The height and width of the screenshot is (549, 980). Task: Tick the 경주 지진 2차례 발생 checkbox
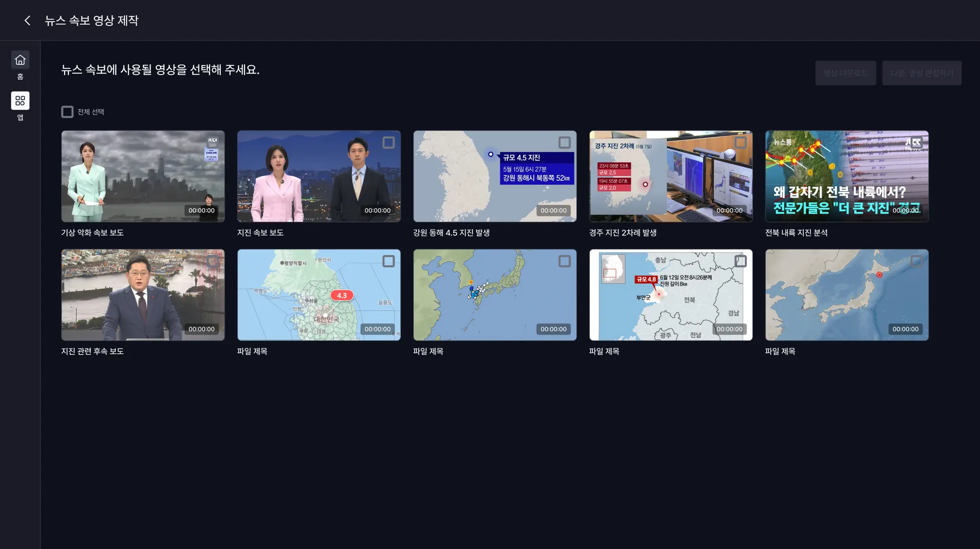click(x=740, y=143)
